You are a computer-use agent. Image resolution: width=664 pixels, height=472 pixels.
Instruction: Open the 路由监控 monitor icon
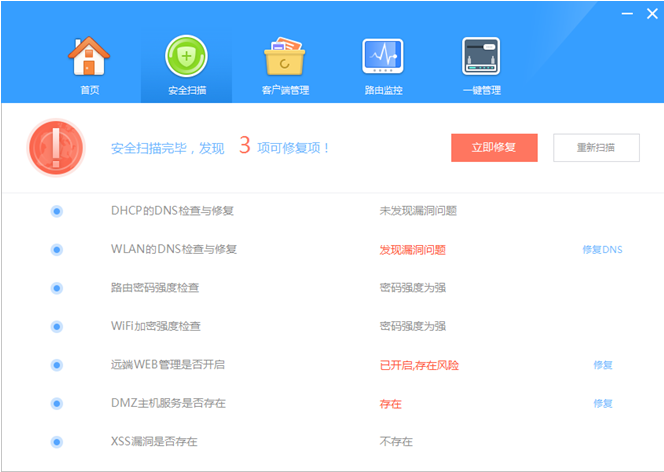383,58
